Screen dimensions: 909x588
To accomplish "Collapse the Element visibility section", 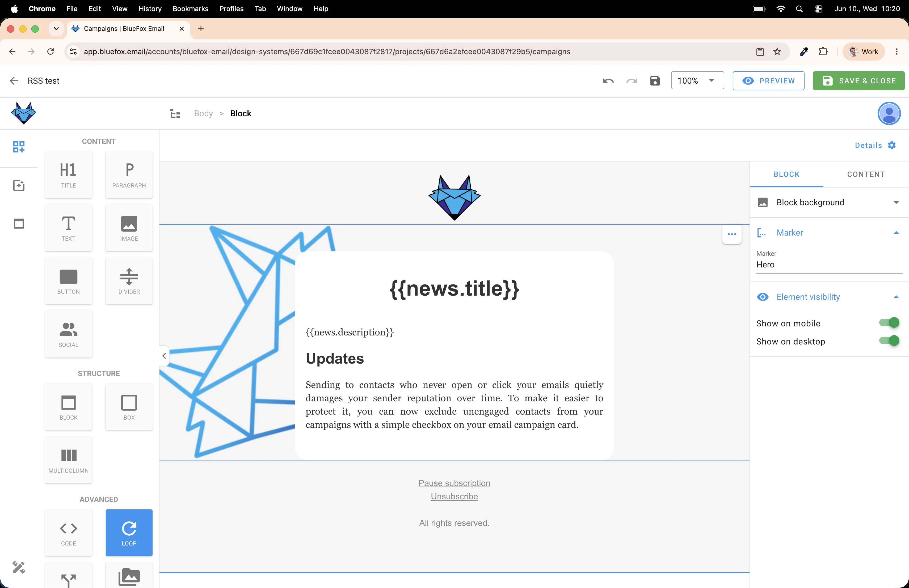I will (x=829, y=297).
